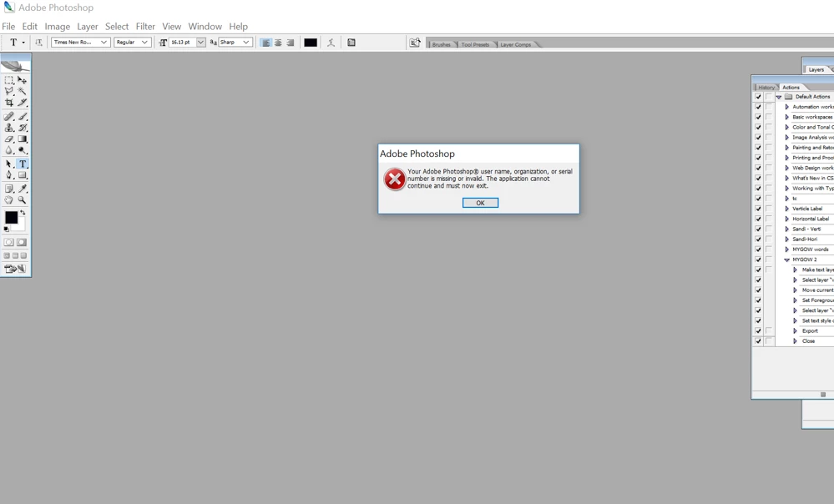Viewport: 834px width, 504px height.
Task: Select the Healing Brush tool
Action: click(9, 117)
